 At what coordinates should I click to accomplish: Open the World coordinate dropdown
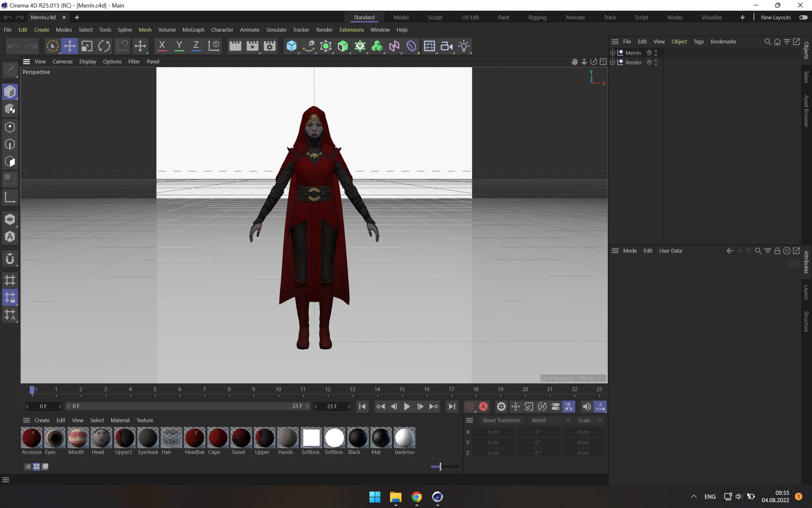550,421
